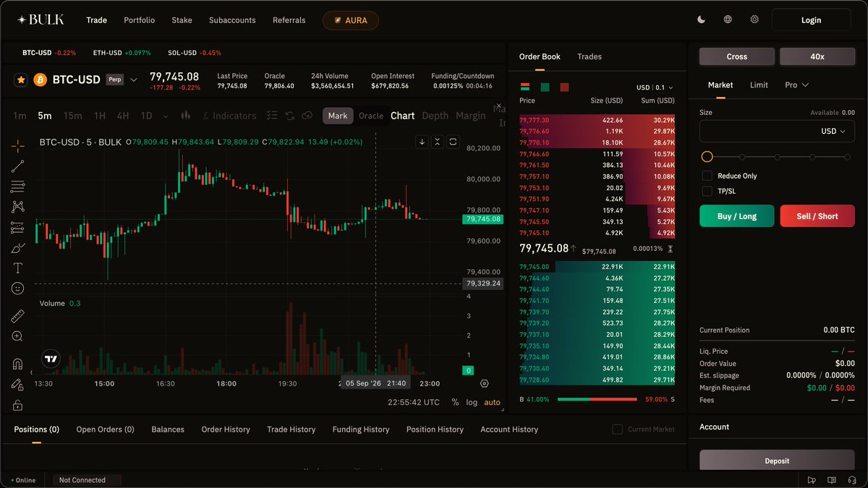Click the lock drawing mode pencil icon

point(17,385)
